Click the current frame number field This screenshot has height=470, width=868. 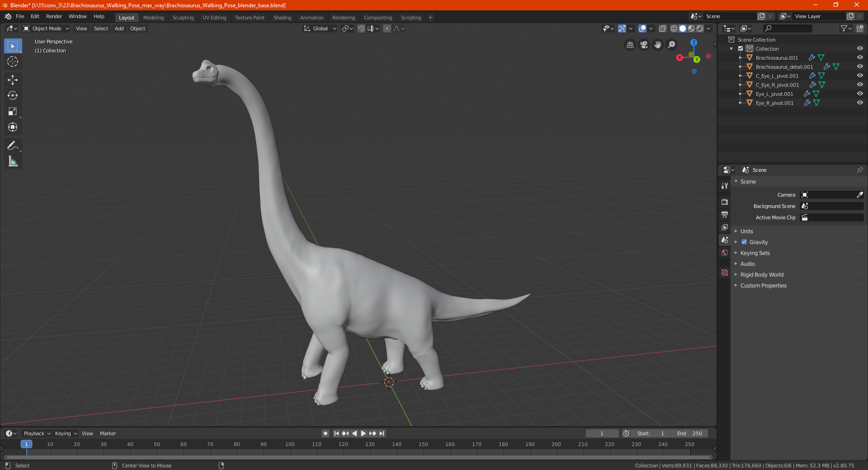(602, 433)
